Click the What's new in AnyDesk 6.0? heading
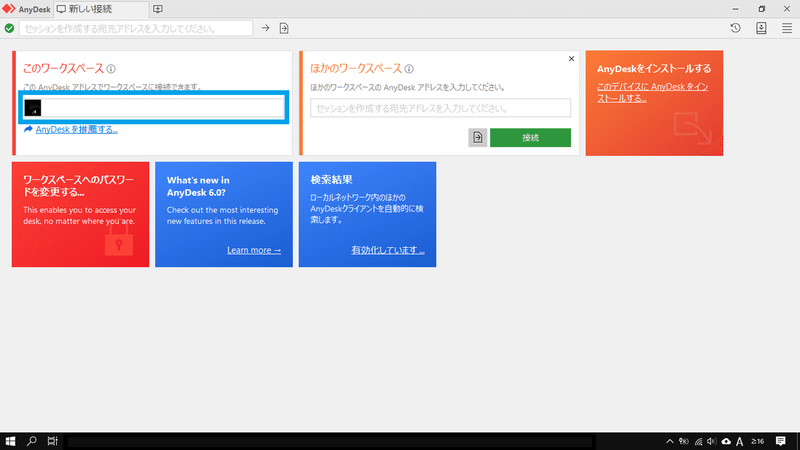This screenshot has width=800, height=450. pyautogui.click(x=198, y=186)
